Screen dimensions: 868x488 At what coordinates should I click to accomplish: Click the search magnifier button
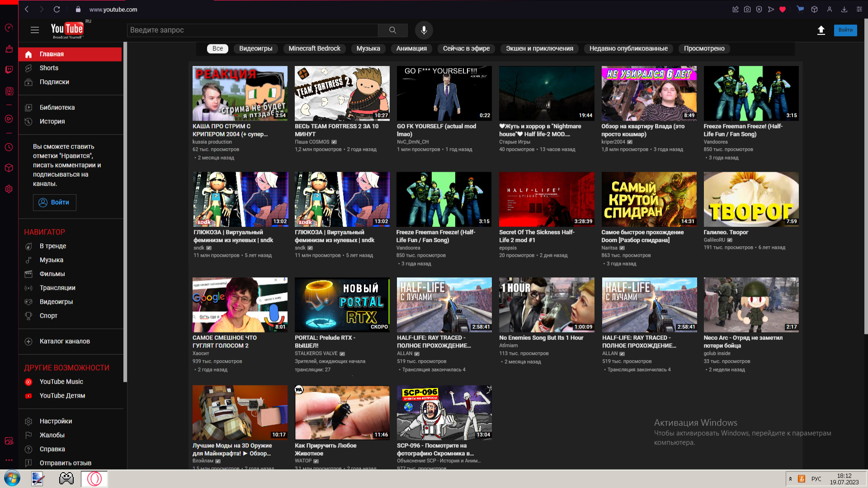(x=392, y=30)
